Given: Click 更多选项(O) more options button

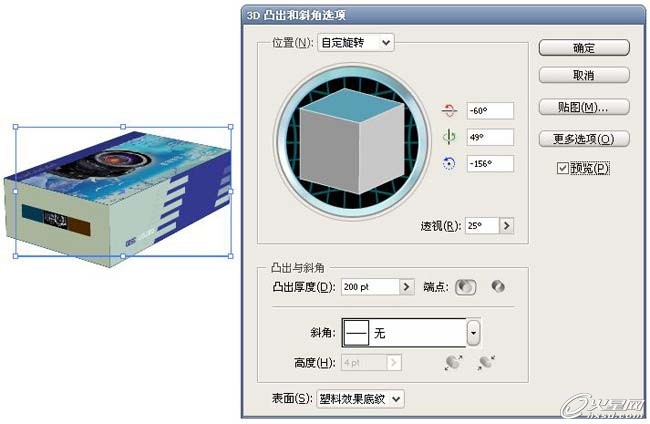Looking at the screenshot, I should coord(584,138).
